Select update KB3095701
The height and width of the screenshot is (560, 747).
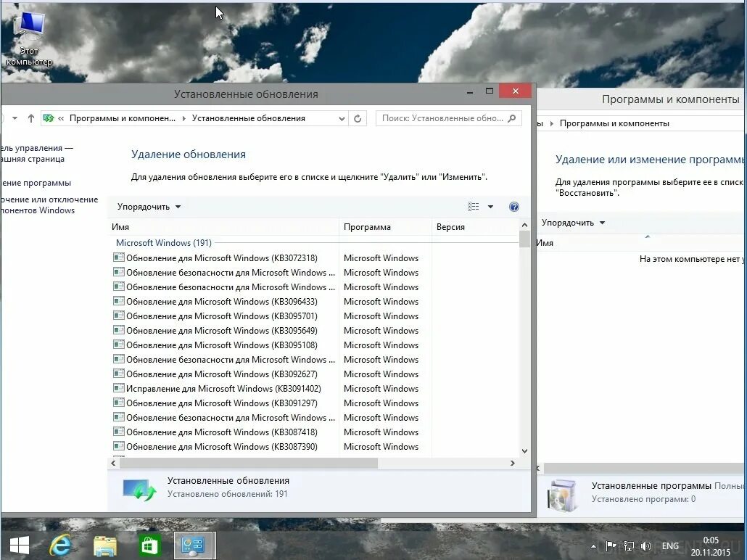coord(315,316)
